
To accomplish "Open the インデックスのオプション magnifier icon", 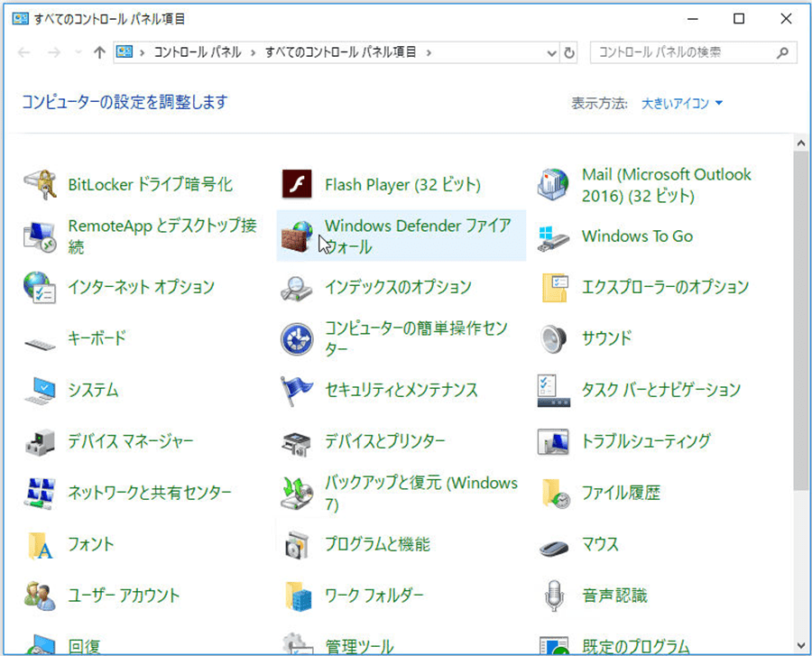I will tap(297, 289).
